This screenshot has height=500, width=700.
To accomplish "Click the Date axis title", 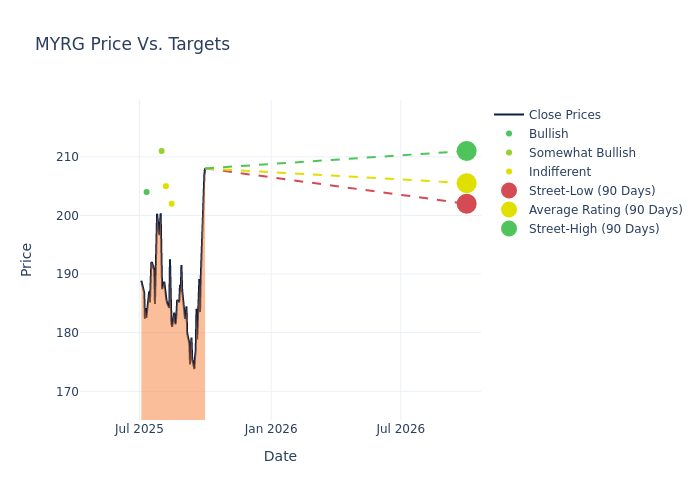I will click(280, 456).
